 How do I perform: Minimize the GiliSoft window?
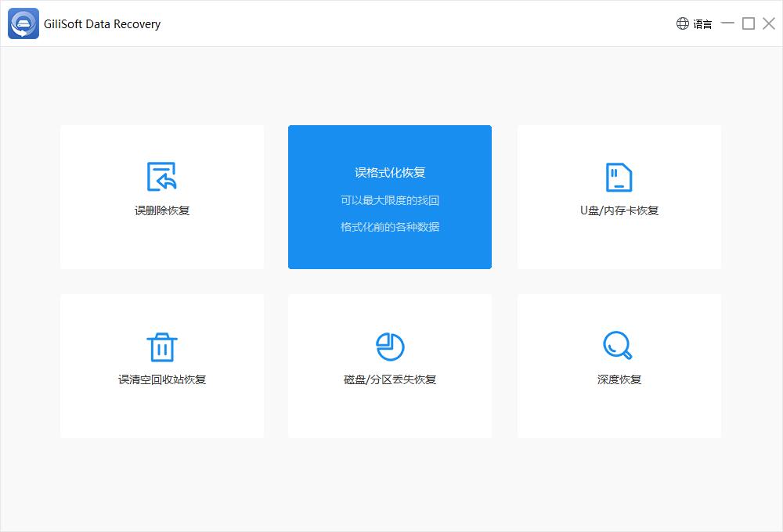[727, 23]
